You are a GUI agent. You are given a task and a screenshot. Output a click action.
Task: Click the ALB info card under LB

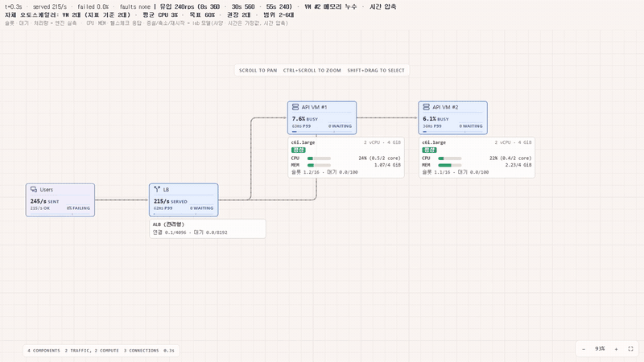pyautogui.click(x=208, y=228)
